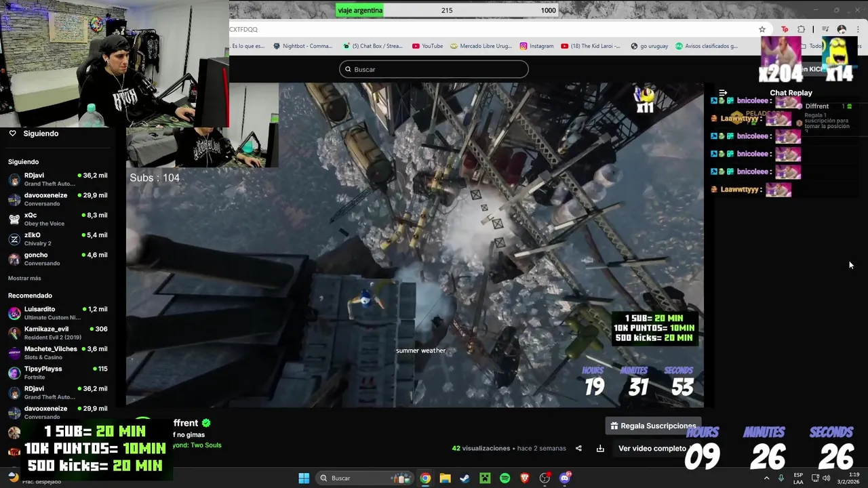Open Brave browser from taskbar
This screenshot has width=868, height=488.
525,478
